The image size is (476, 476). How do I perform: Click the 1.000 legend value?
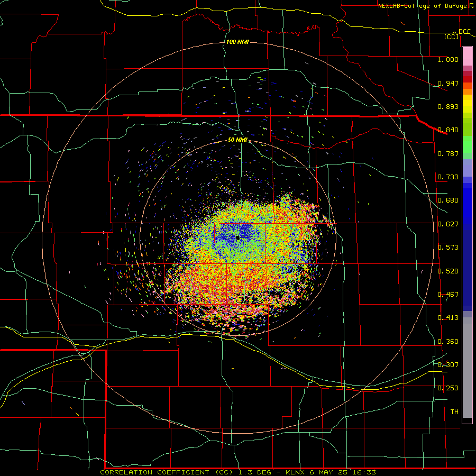coord(448,60)
